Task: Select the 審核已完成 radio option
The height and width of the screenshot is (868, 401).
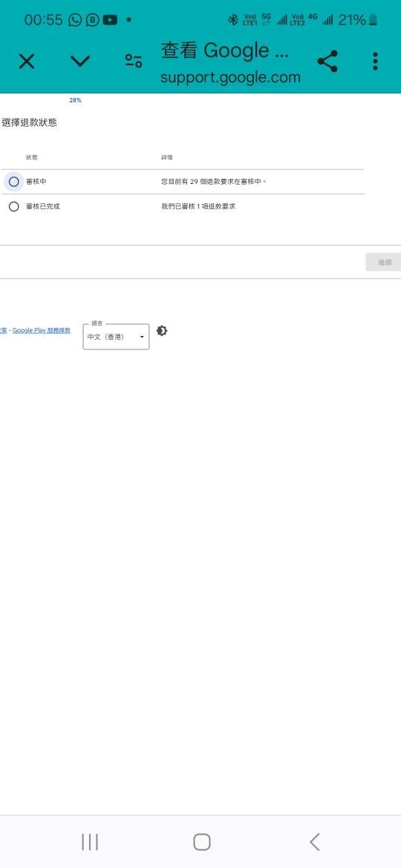Action: click(x=14, y=206)
